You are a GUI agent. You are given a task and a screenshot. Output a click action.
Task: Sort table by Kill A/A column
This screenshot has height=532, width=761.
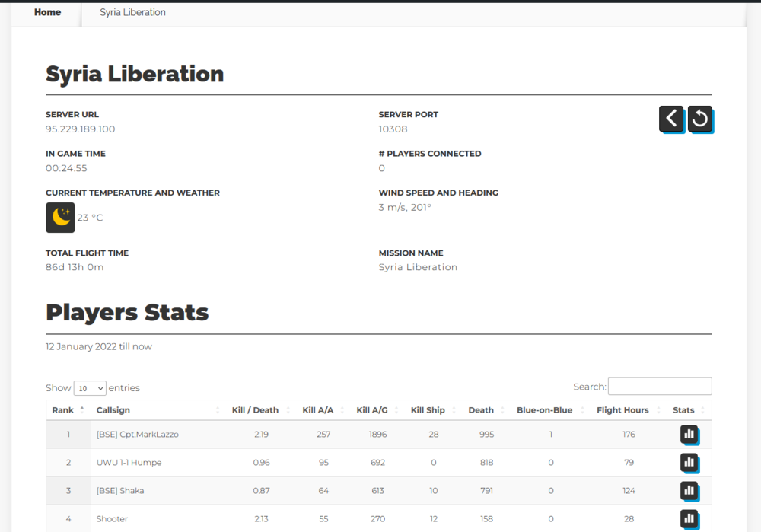pyautogui.click(x=323, y=410)
